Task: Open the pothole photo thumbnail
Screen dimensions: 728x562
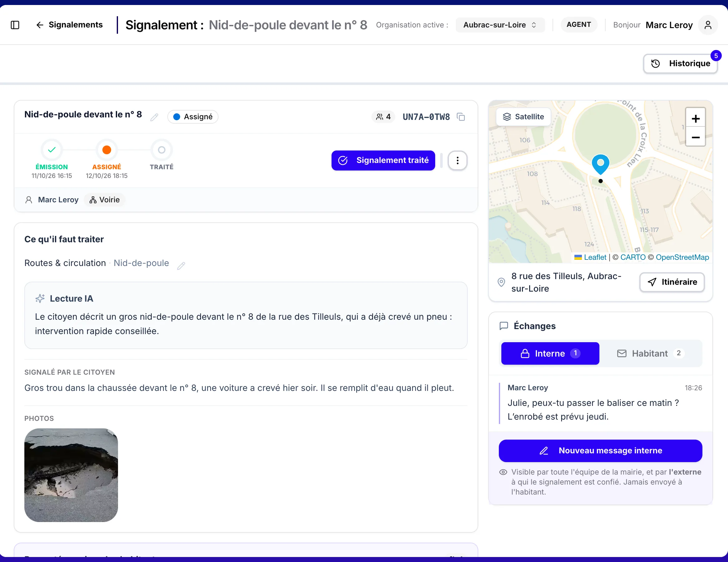Action: (x=71, y=475)
